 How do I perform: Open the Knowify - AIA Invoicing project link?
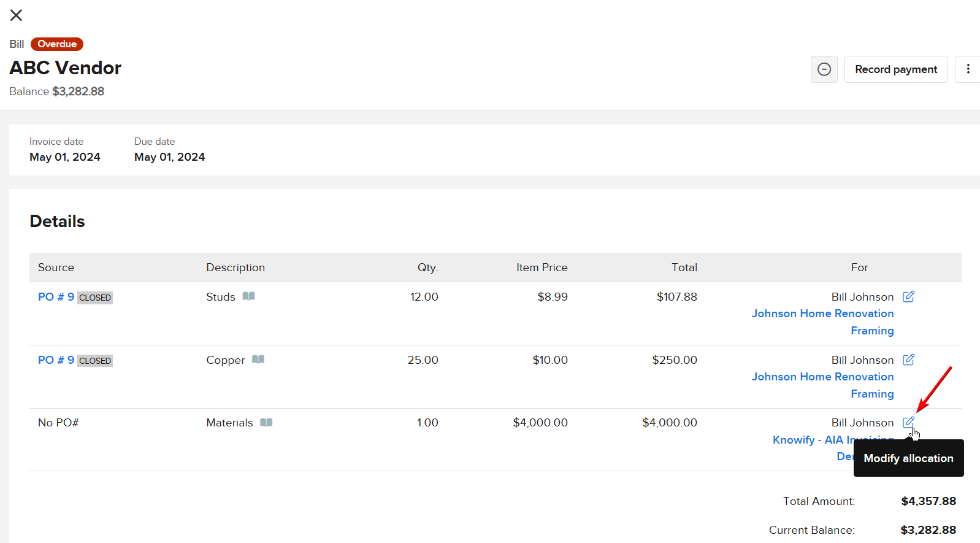tap(810, 440)
